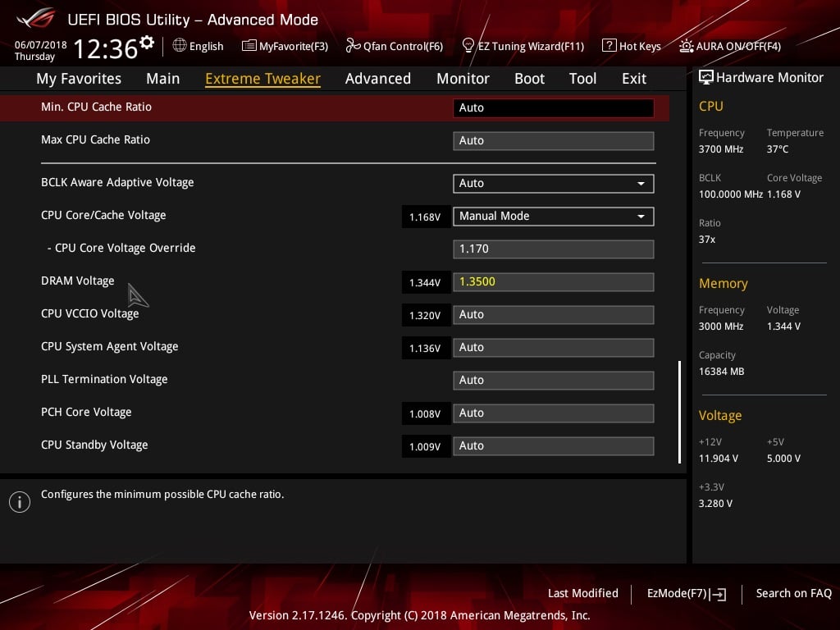The height and width of the screenshot is (630, 840).
Task: Click the Hardware Monitor screen icon
Action: point(705,78)
